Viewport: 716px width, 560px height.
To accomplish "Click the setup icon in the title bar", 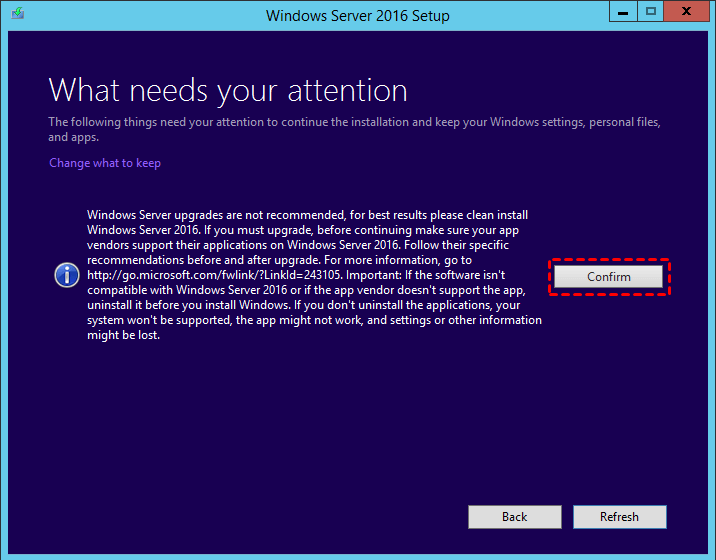I will click(x=16, y=16).
